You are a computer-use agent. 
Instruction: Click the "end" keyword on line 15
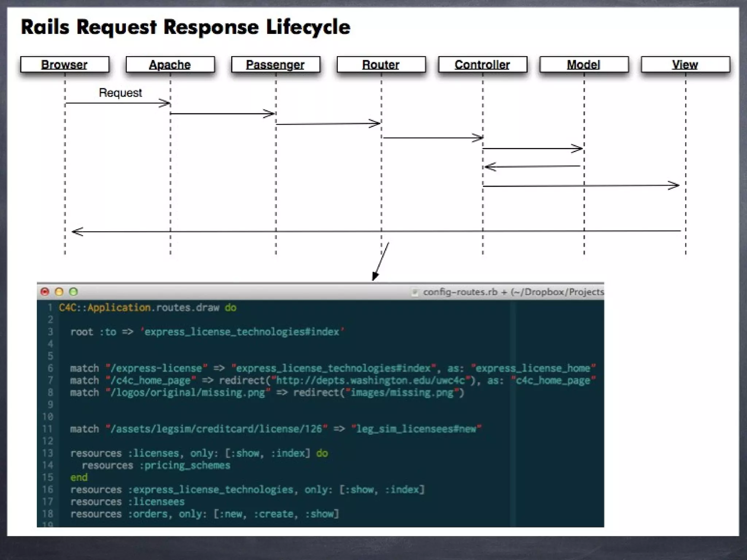pos(79,478)
